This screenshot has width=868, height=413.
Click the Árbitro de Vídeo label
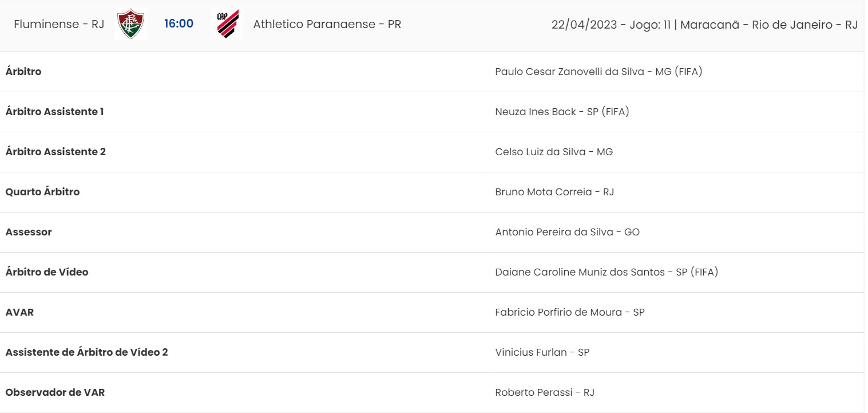(x=47, y=272)
